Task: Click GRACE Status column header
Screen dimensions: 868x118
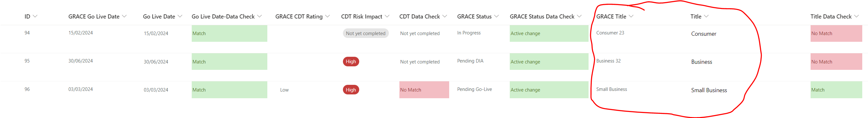Action: [x=474, y=17]
